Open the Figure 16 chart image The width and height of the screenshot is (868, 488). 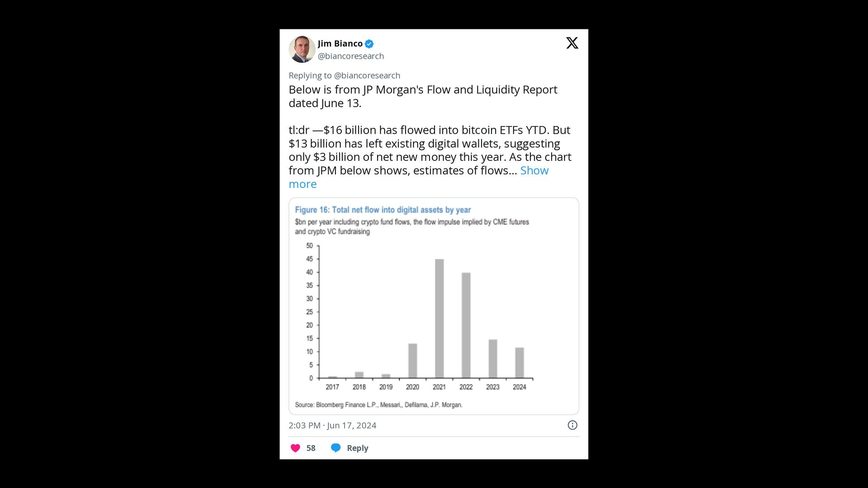(x=433, y=306)
